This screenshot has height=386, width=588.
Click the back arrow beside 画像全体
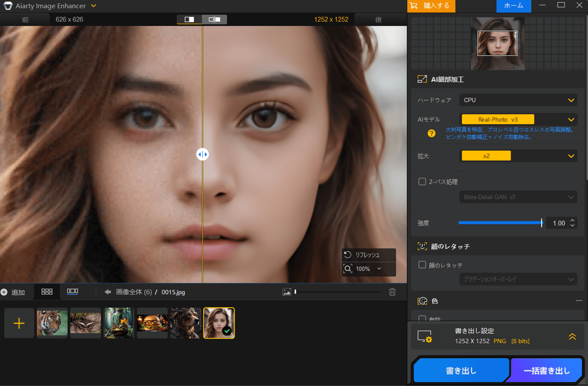tap(108, 292)
